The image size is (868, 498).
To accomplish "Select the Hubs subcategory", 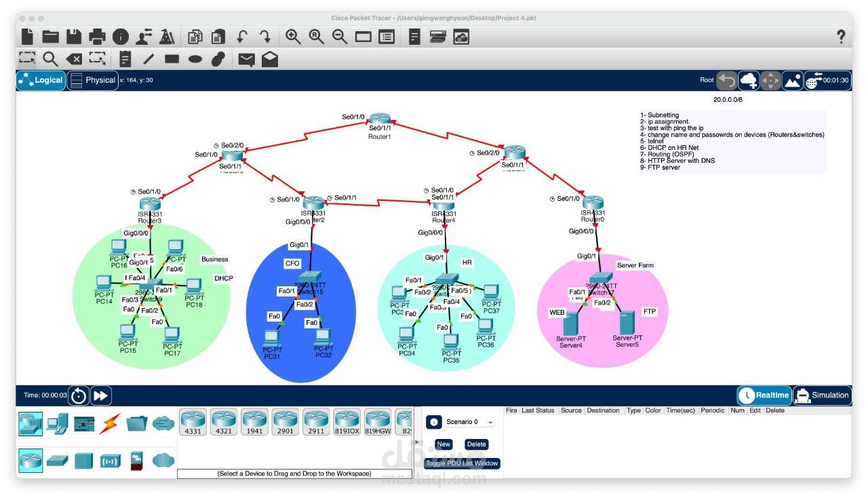I will tap(83, 461).
